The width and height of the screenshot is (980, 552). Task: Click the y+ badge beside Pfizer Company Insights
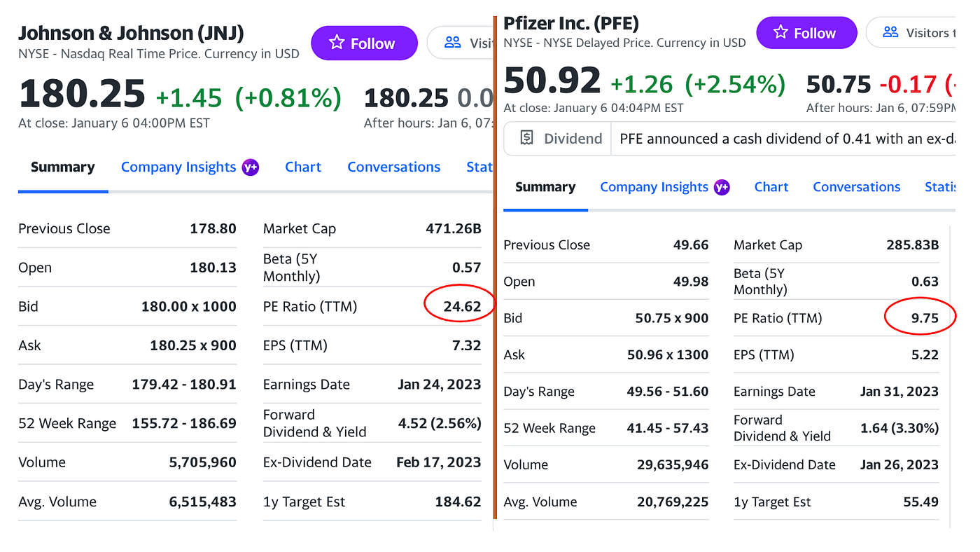tap(722, 187)
